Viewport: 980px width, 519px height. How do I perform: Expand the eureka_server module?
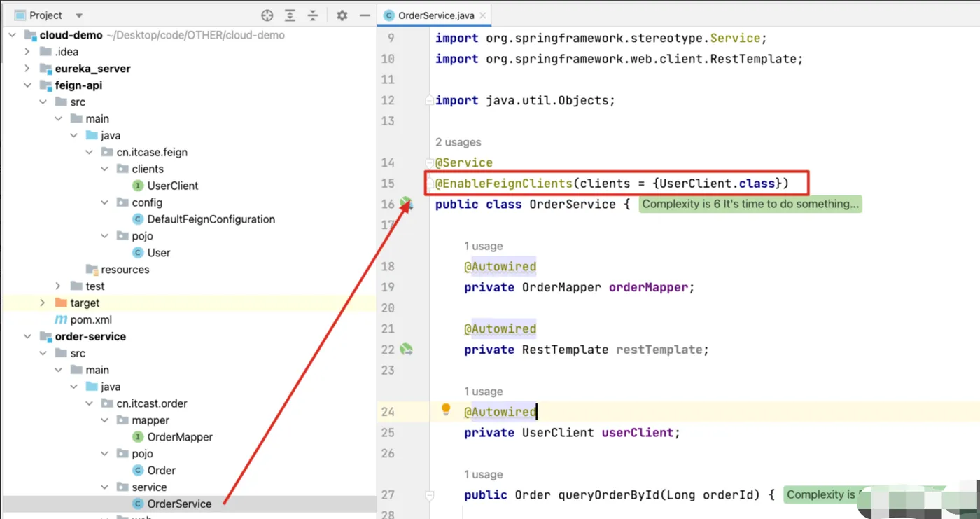click(x=27, y=69)
